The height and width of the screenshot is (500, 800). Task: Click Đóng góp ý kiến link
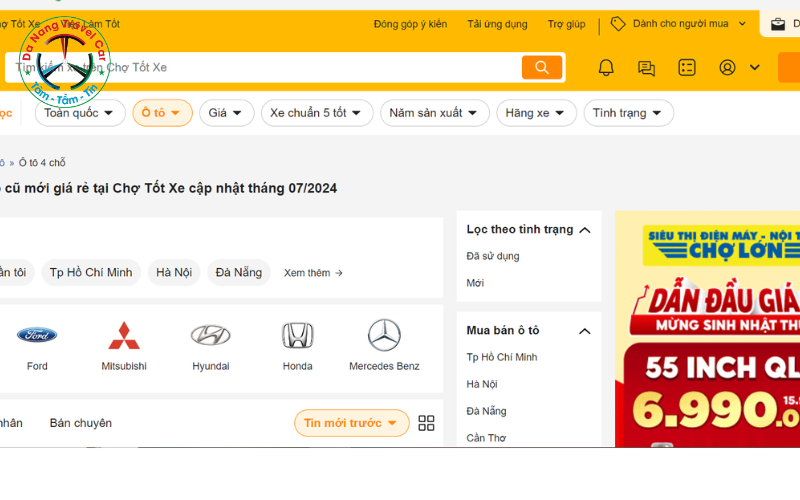[x=410, y=24]
